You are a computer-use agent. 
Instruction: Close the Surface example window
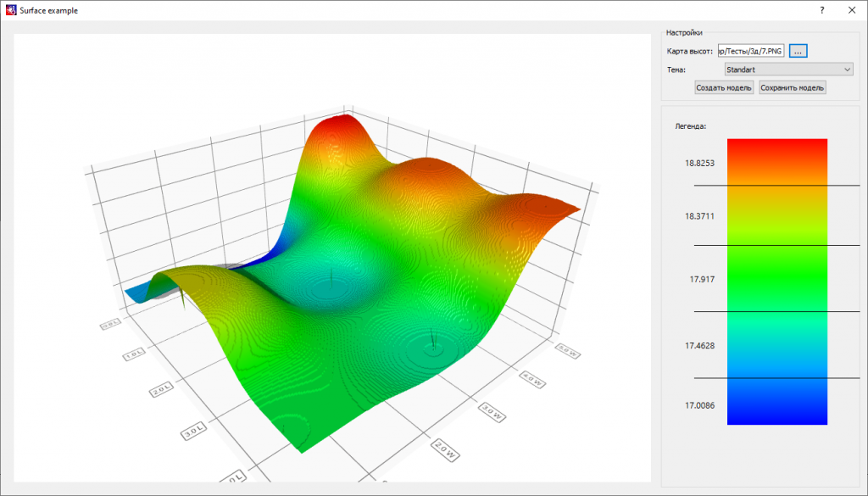[x=852, y=10]
